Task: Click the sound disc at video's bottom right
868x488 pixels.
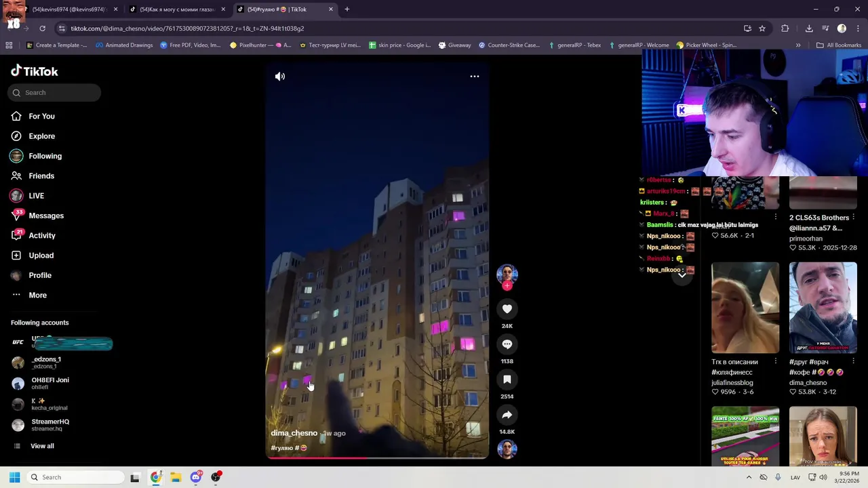Action: click(507, 449)
